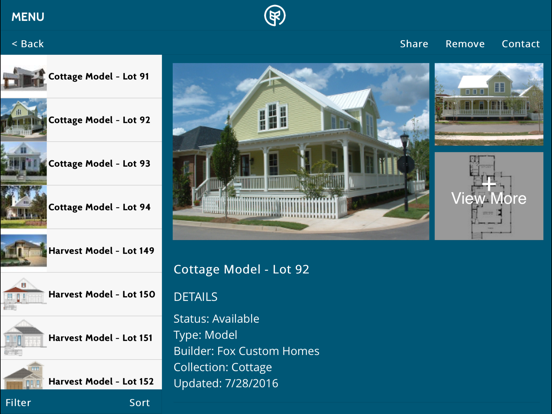552x414 pixels.
Task: Open the MENU in the header
Action: coord(28,17)
